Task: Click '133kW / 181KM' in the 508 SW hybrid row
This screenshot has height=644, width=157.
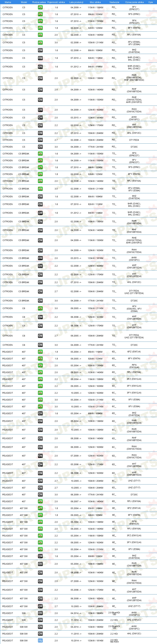Action: point(95,641)
